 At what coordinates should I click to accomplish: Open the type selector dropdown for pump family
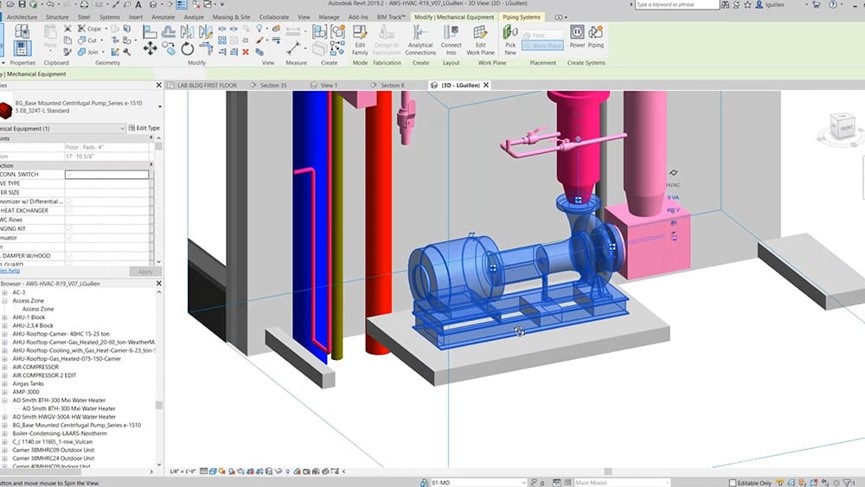pyautogui.click(x=160, y=106)
